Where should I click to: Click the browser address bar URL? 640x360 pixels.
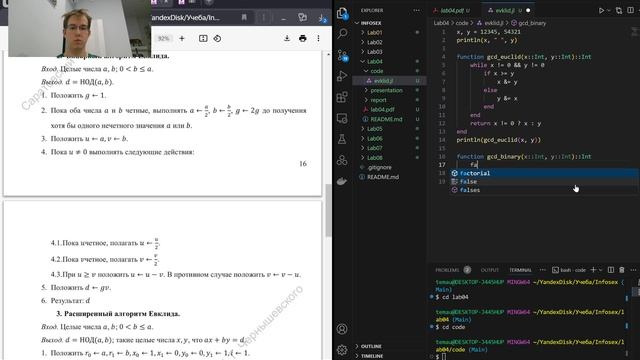(x=185, y=18)
